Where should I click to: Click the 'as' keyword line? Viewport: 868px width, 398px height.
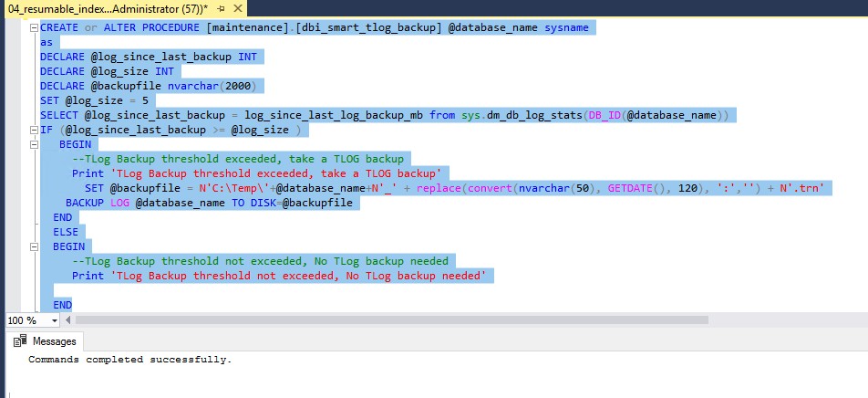[x=46, y=42]
